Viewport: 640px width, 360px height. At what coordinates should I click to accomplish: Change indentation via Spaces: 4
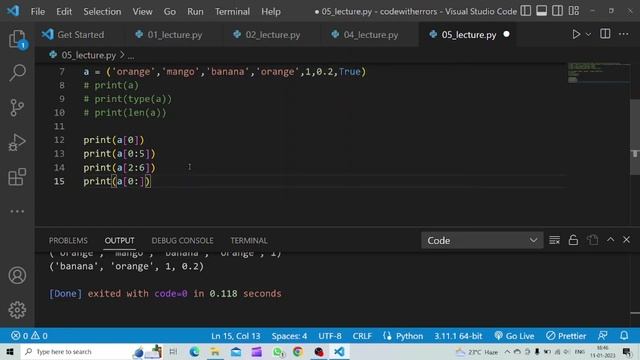[x=289, y=336]
